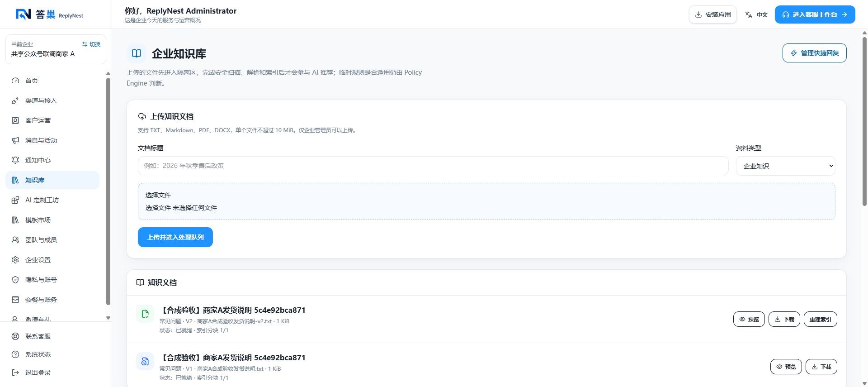Download the V1 发货说明 document
868x387 pixels.
pos(821,367)
